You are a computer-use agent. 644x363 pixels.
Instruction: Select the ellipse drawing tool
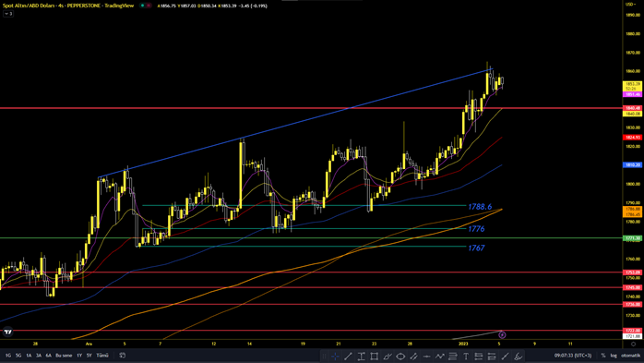[x=400, y=356]
